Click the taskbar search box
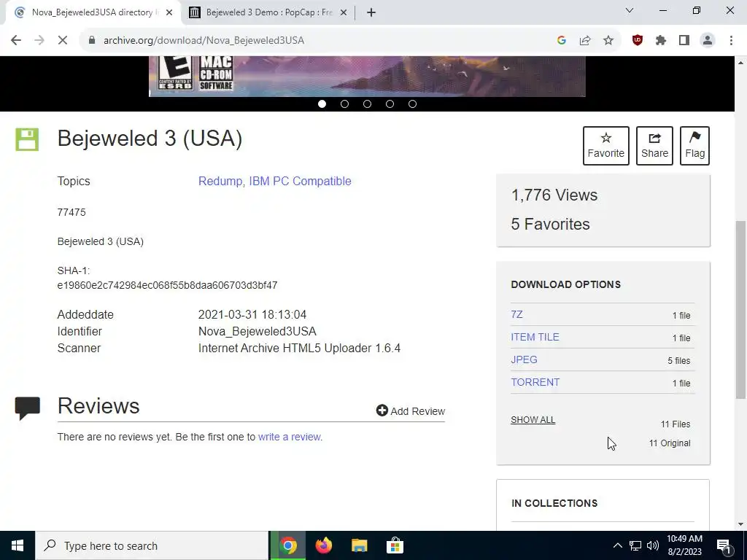Image resolution: width=747 pixels, height=560 pixels. 152,545
